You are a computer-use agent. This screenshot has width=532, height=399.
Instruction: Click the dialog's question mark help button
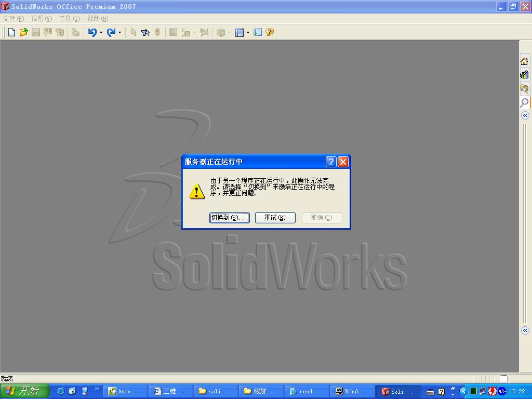[331, 162]
